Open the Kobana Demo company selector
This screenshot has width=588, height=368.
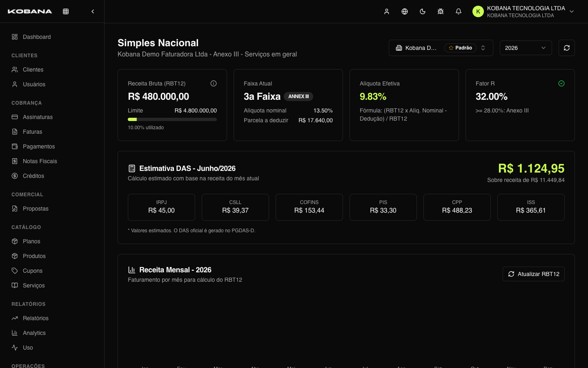tap(441, 48)
